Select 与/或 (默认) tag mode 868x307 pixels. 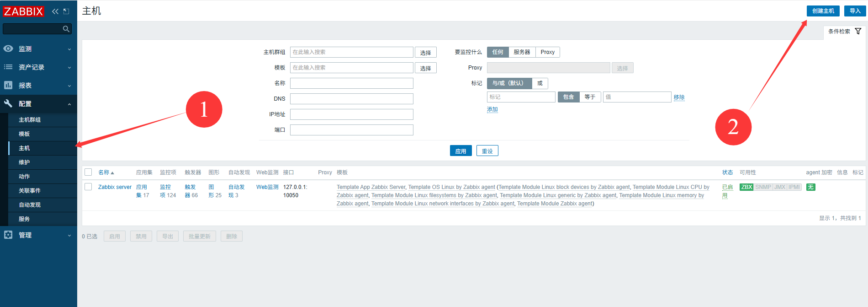point(509,83)
